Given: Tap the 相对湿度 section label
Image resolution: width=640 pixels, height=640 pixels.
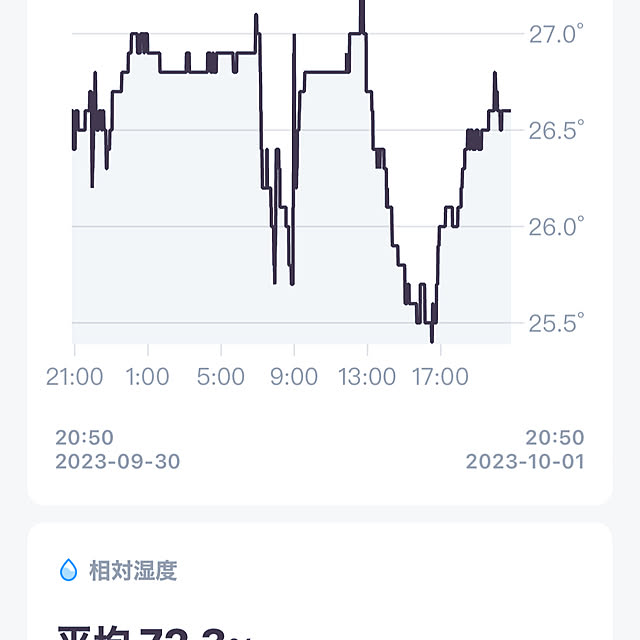Looking at the screenshot, I should (133, 570).
